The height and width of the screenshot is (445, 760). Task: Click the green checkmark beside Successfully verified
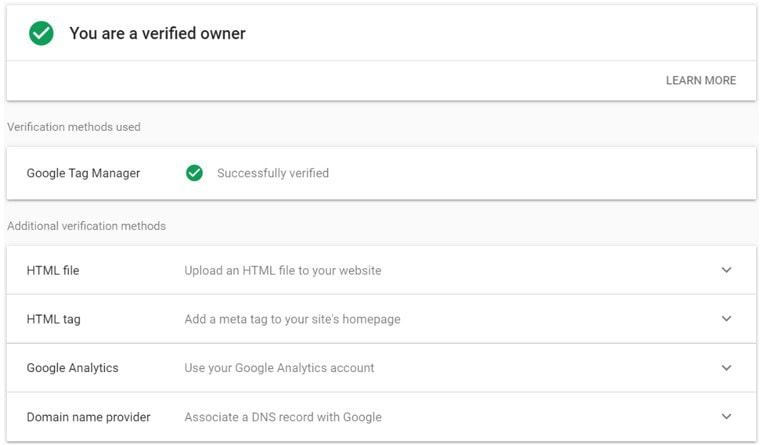[x=195, y=173]
